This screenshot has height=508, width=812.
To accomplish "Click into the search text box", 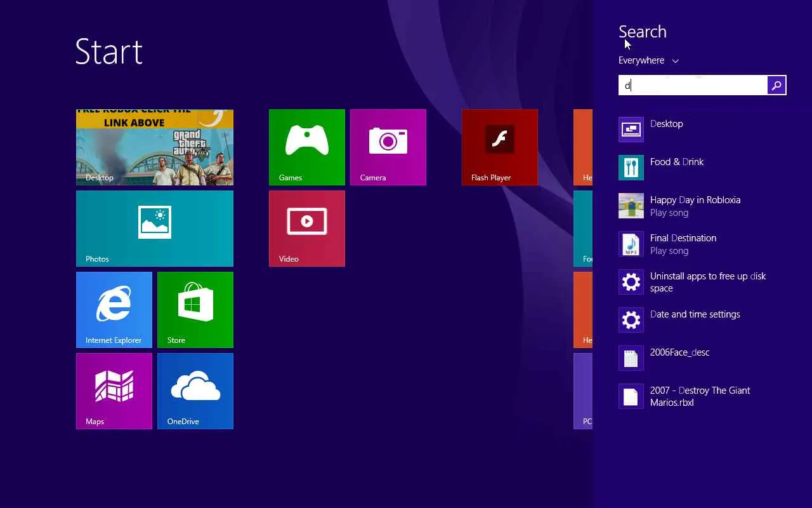I will pos(693,85).
